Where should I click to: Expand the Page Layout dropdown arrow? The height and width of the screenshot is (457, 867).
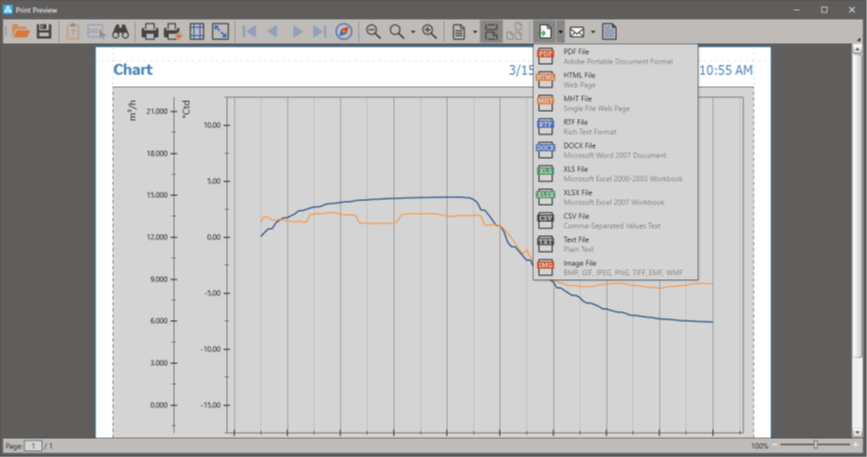coord(472,32)
